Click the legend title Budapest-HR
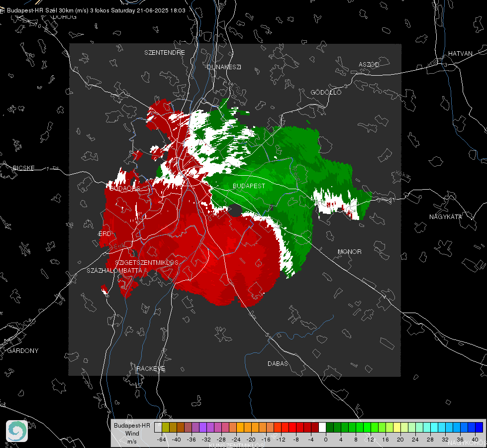Screen dimensions: 487x448 [132, 425]
